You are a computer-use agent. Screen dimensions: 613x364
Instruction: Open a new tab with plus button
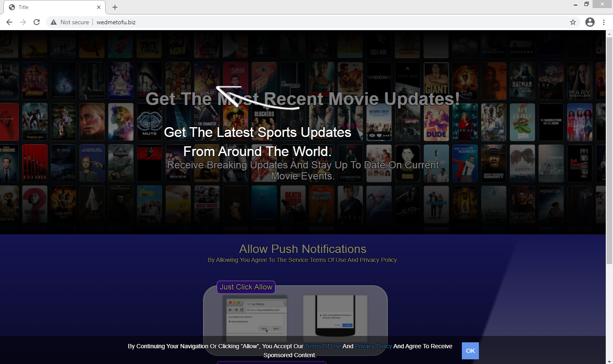115,7
